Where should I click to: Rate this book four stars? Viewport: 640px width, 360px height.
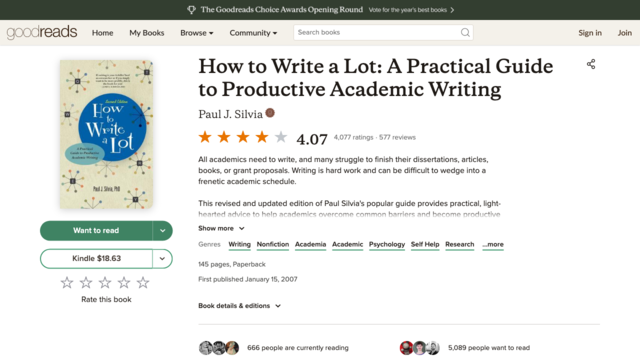coord(124,282)
